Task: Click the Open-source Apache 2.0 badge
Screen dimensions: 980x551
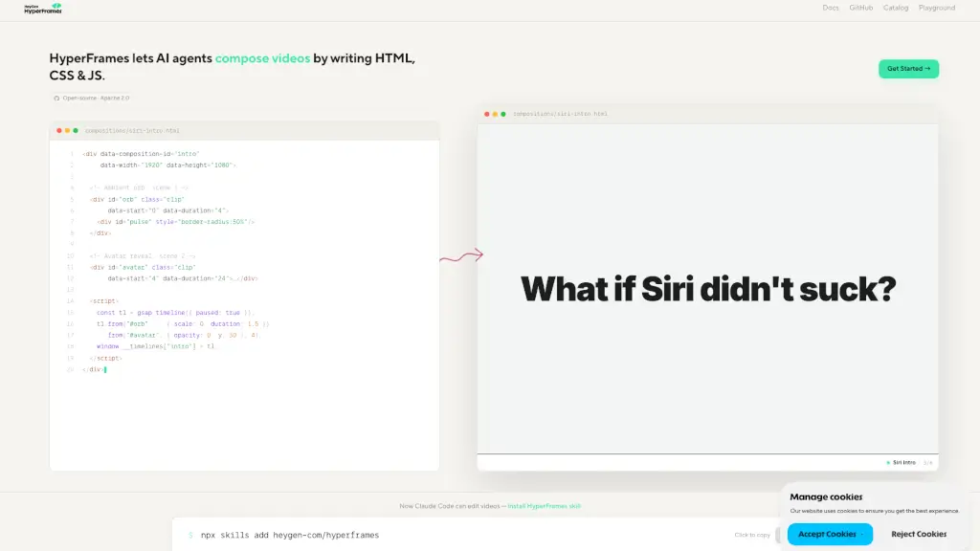Action: (92, 99)
